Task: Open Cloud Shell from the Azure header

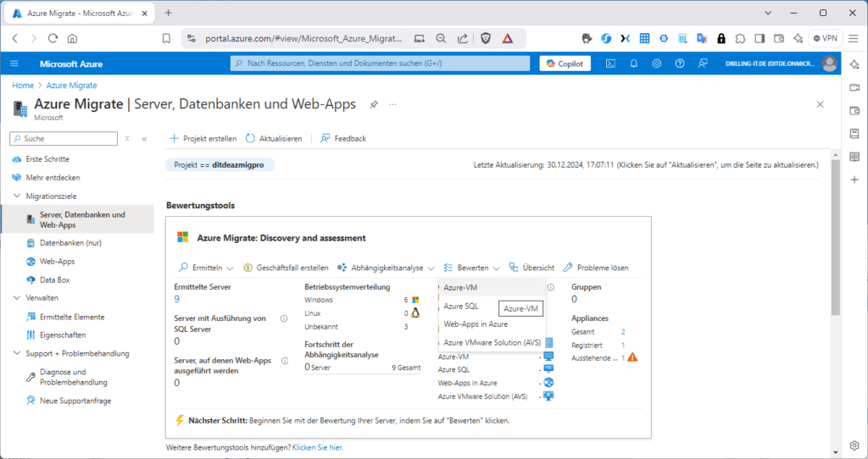Action: pos(610,64)
